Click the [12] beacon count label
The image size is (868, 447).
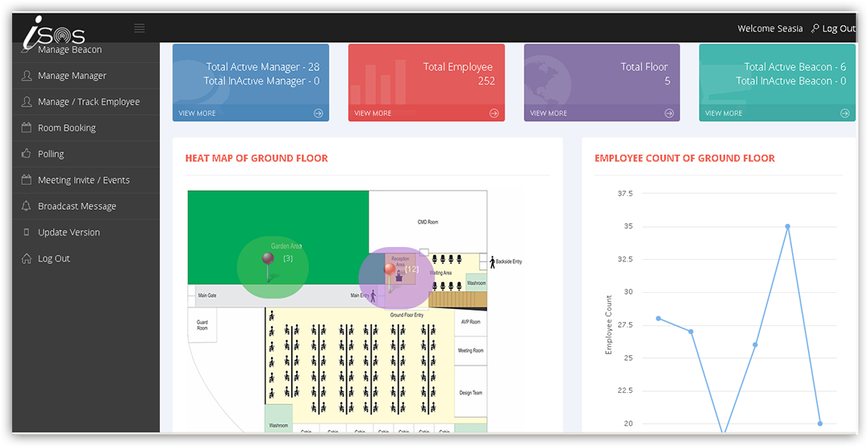[x=411, y=269]
